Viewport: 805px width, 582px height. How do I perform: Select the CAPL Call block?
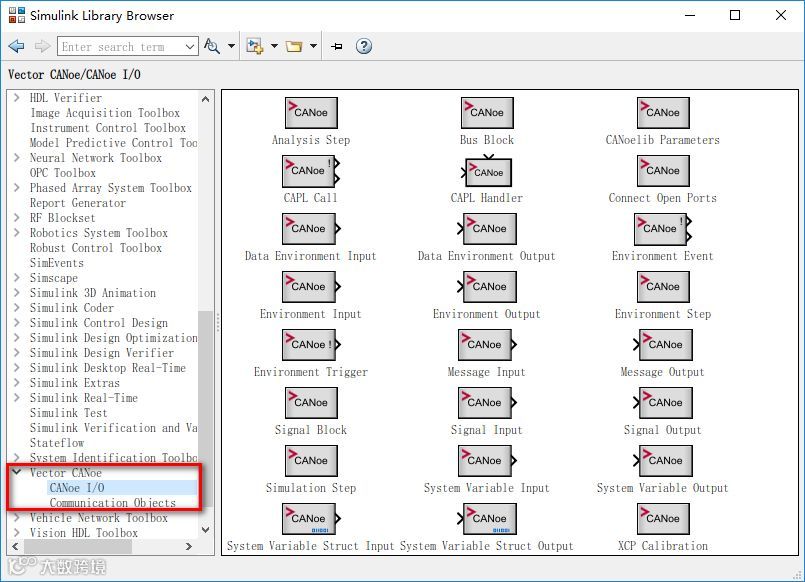[x=311, y=171]
